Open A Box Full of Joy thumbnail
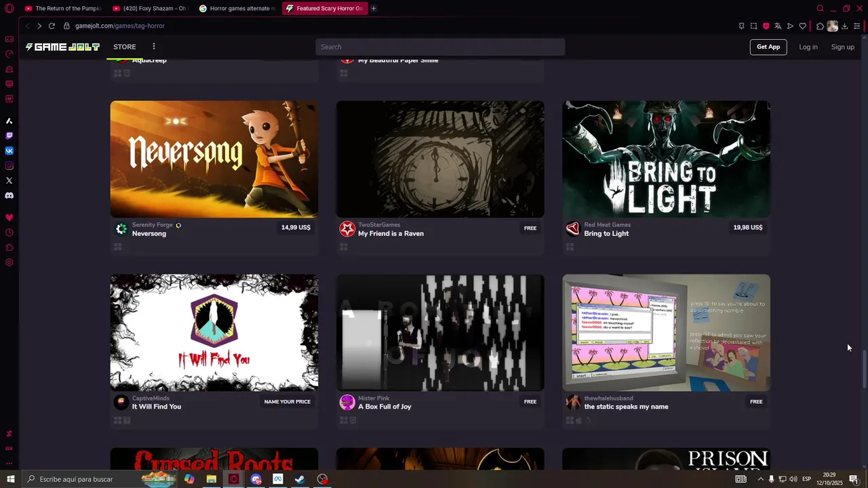Viewport: 868px width, 488px height. (440, 333)
